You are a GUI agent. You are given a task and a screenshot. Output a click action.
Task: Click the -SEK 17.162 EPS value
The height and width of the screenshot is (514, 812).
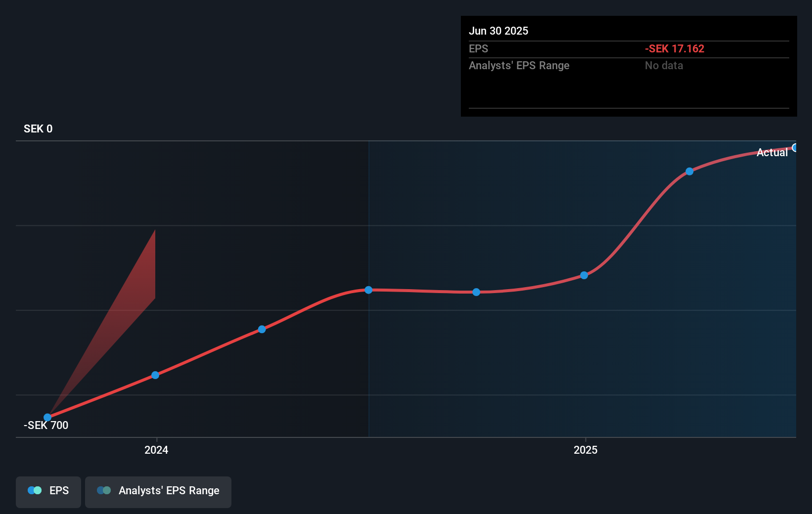point(675,49)
